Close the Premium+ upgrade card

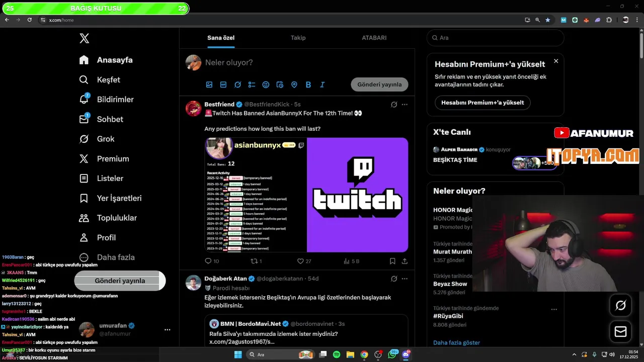coord(556,61)
